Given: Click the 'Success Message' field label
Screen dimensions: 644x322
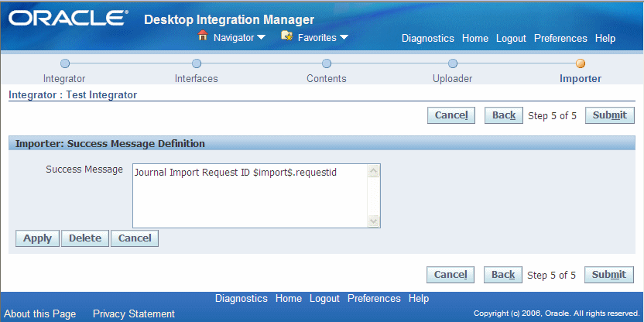Looking at the screenshot, I should pos(84,170).
